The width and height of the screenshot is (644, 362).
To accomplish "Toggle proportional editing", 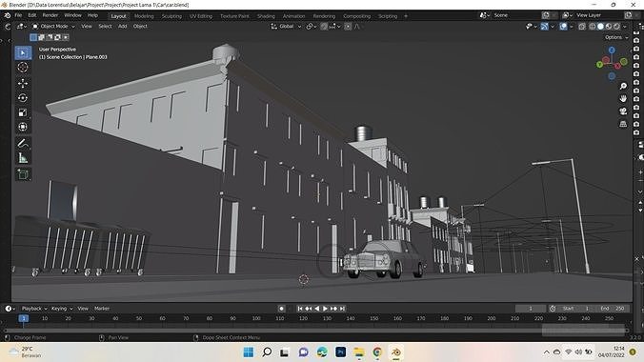I will coord(348,27).
